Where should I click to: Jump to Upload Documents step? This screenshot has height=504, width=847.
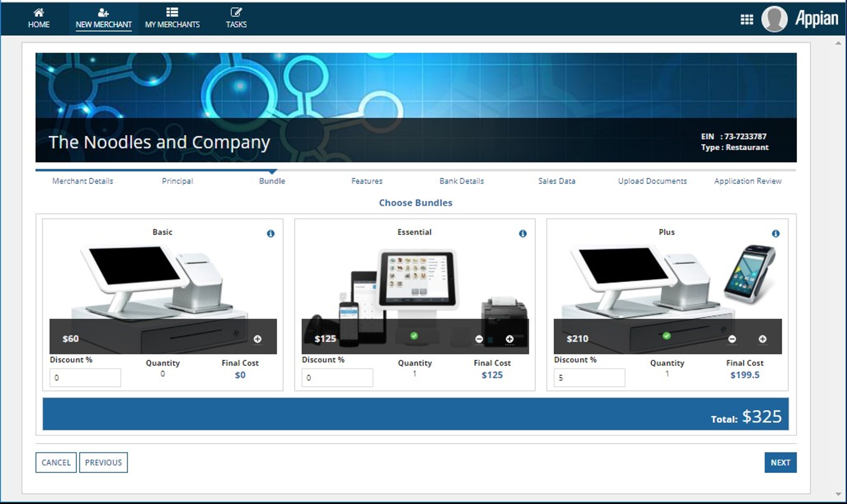652,181
